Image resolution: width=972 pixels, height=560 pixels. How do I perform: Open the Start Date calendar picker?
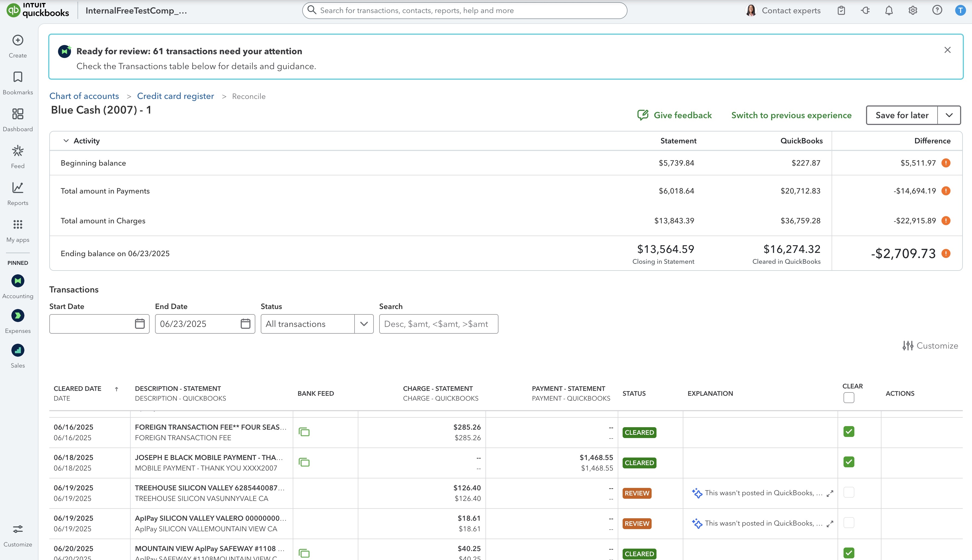(140, 324)
